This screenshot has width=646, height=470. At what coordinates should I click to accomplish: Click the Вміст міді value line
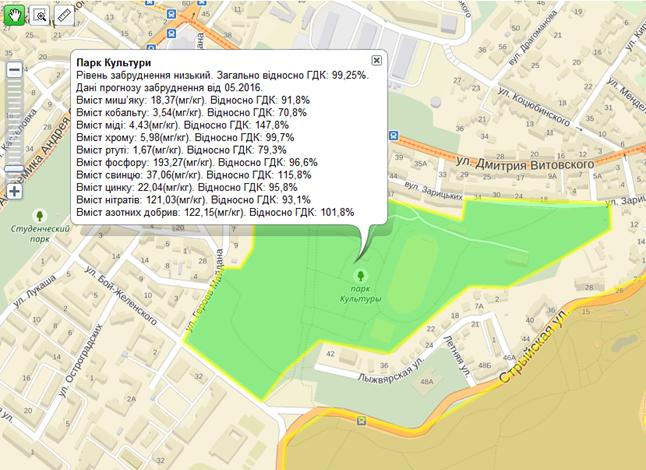[183, 125]
